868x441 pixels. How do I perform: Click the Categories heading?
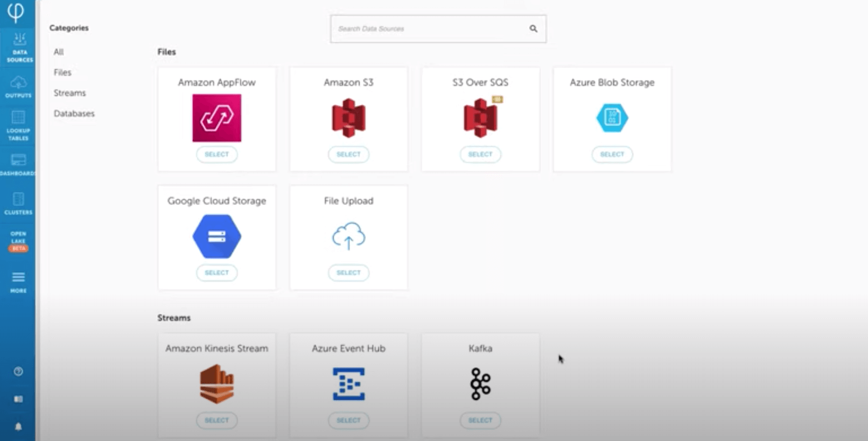coord(69,28)
